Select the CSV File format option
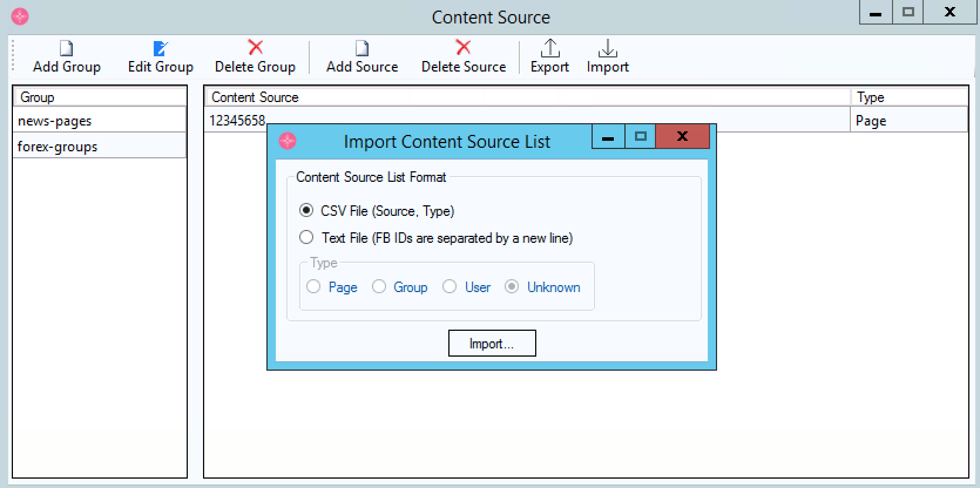980x488 pixels. (x=306, y=211)
